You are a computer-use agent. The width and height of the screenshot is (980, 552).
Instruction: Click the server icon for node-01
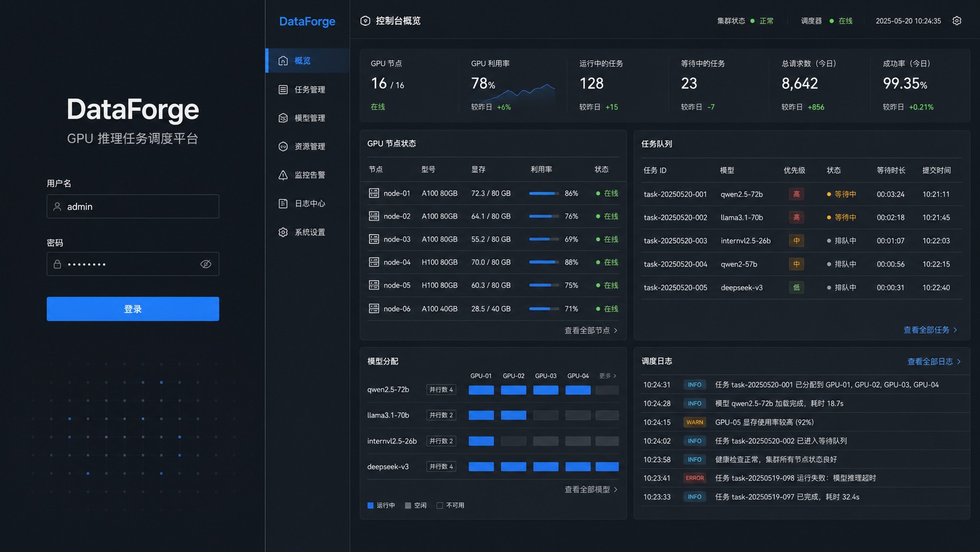click(x=373, y=193)
